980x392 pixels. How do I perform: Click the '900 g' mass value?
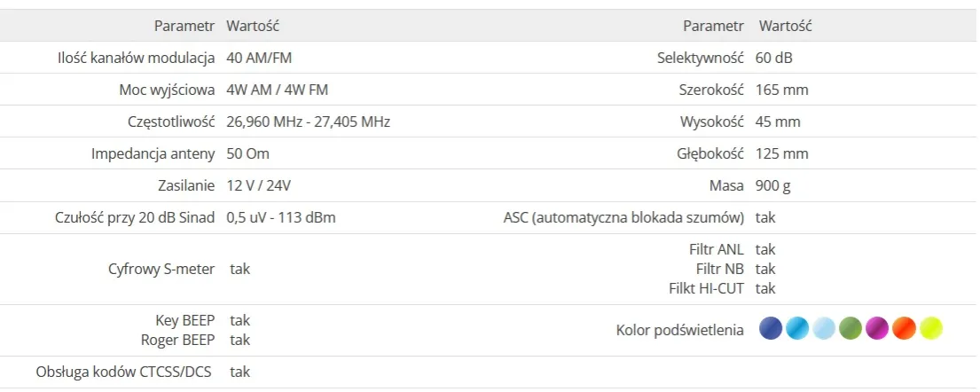[774, 185]
